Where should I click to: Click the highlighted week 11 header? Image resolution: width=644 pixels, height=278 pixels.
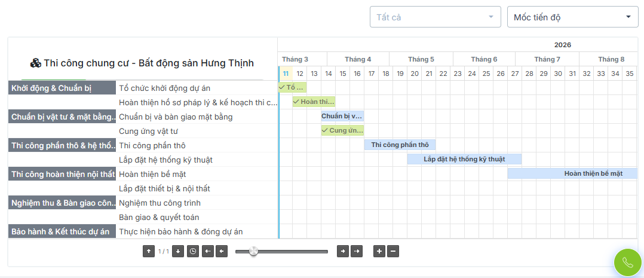pyautogui.click(x=286, y=74)
